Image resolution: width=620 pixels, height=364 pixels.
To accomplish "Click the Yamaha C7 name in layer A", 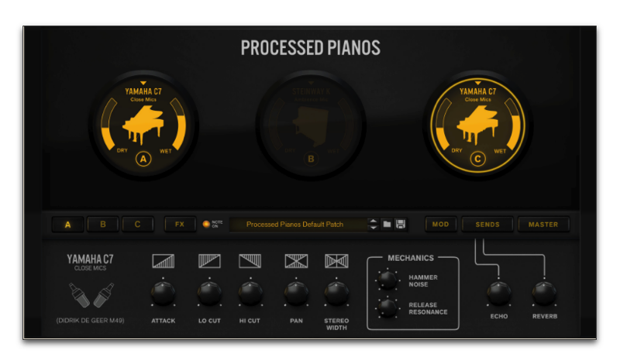I will tap(143, 91).
